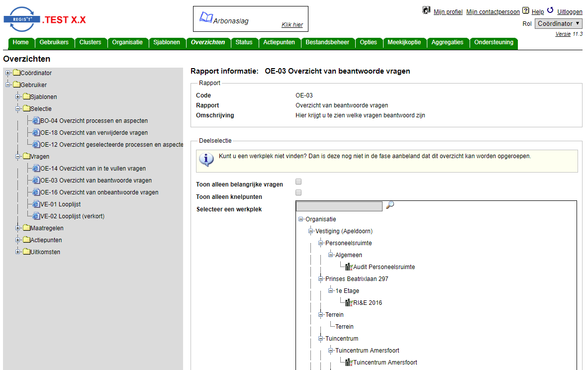Image resolution: width=588 pixels, height=370 pixels.
Task: Click the magnifier search icon for werkplek
Action: click(390, 205)
